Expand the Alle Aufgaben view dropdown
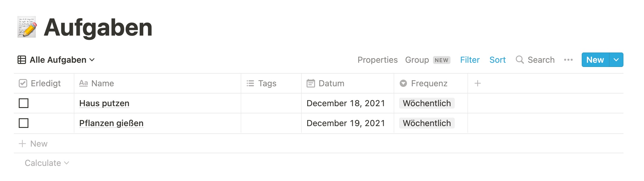Viewport: 644px width, 181px height. [92, 60]
